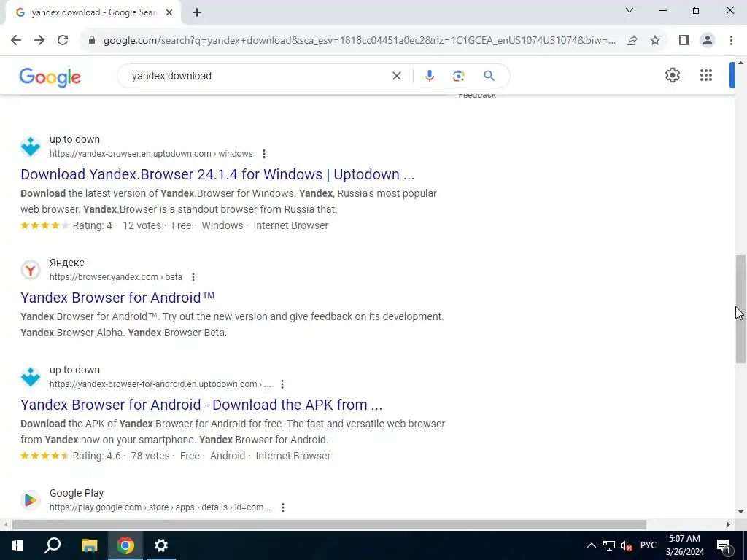Click the scroll-down arrow of the page
Image resolution: width=747 pixels, height=560 pixels.
740,513
